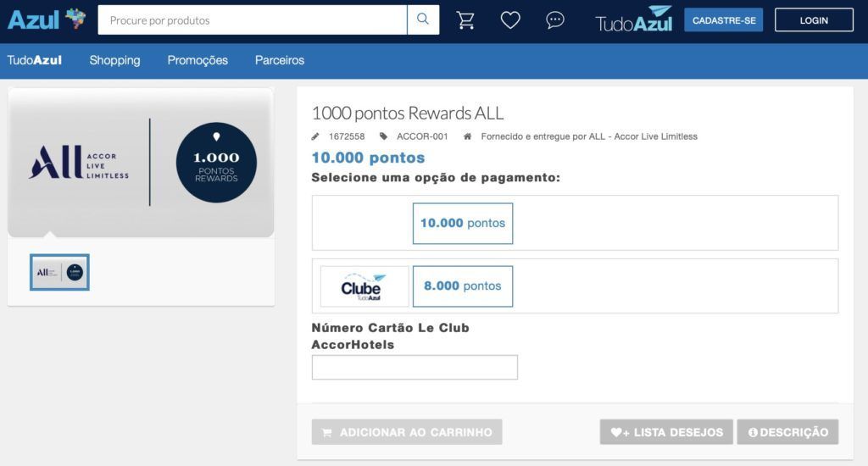This screenshot has height=466, width=868.
Task: Click the main ALL Accor product image
Action: point(142,163)
